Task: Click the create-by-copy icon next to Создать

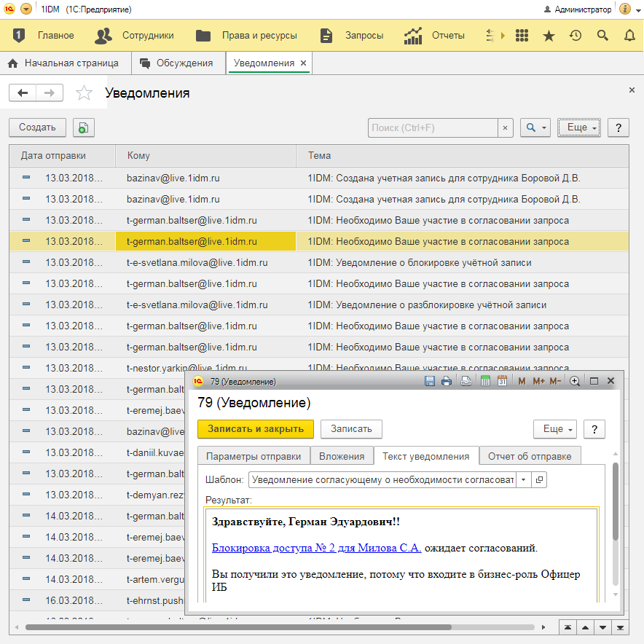Action: (84, 127)
